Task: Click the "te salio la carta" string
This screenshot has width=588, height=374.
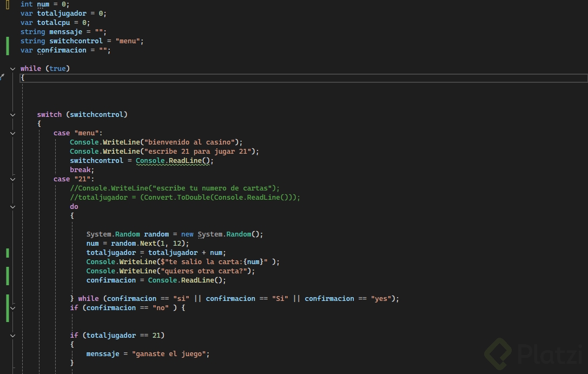Action: pyautogui.click(x=214, y=262)
